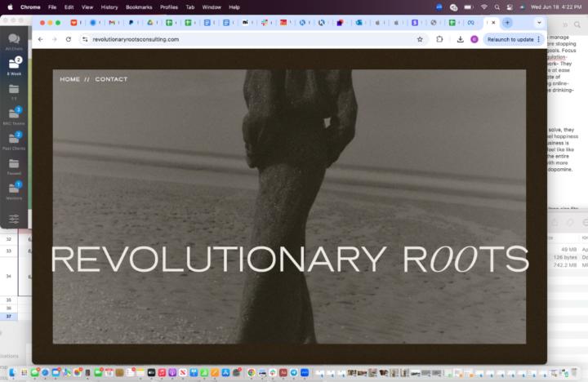Open the 1:1 chat folder

[x=14, y=92]
